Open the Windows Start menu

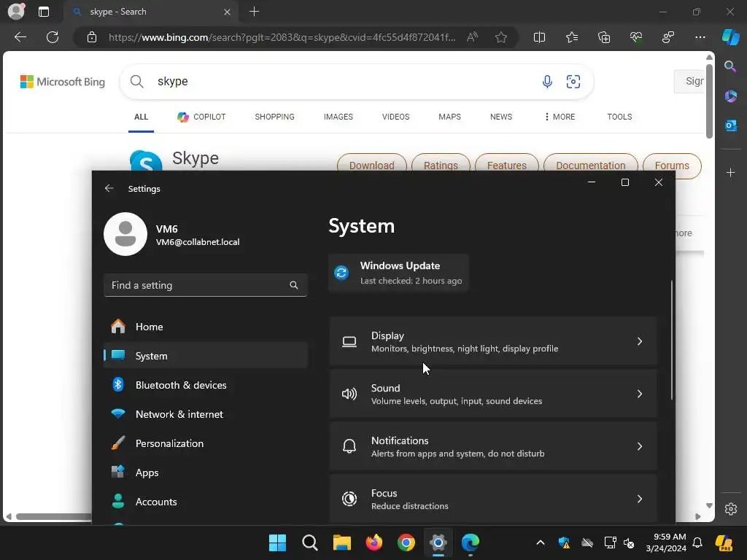(x=277, y=542)
